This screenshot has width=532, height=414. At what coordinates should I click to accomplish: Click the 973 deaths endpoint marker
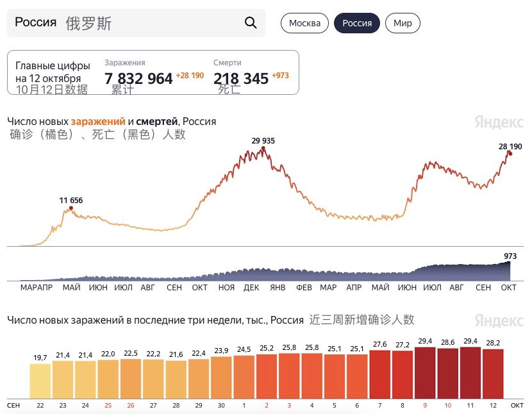510,263
